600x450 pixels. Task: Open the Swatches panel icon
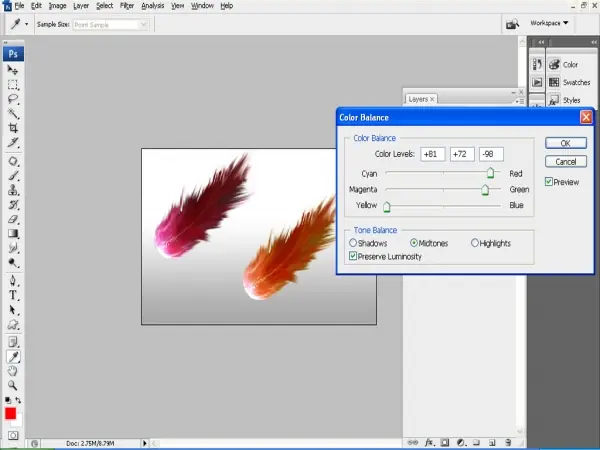tap(554, 82)
